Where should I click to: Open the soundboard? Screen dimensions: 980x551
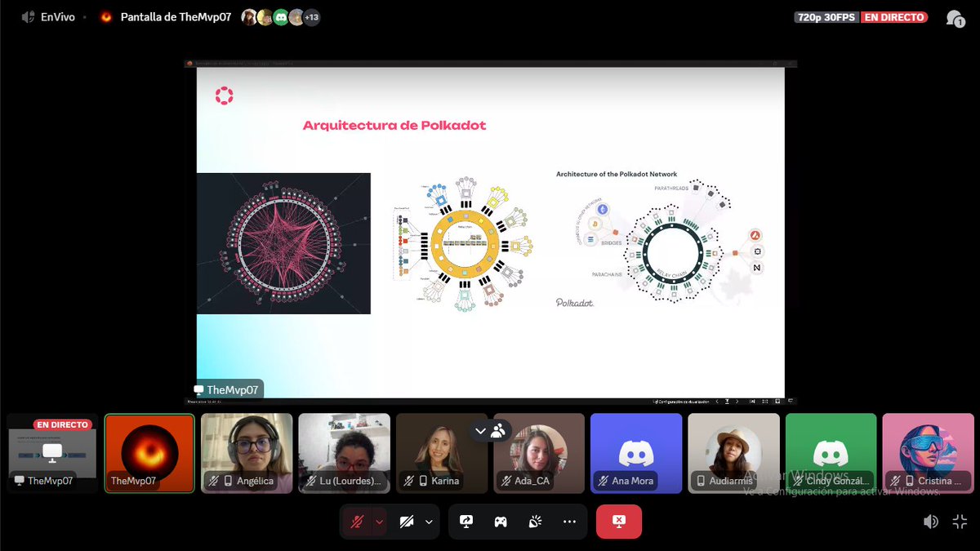535,522
